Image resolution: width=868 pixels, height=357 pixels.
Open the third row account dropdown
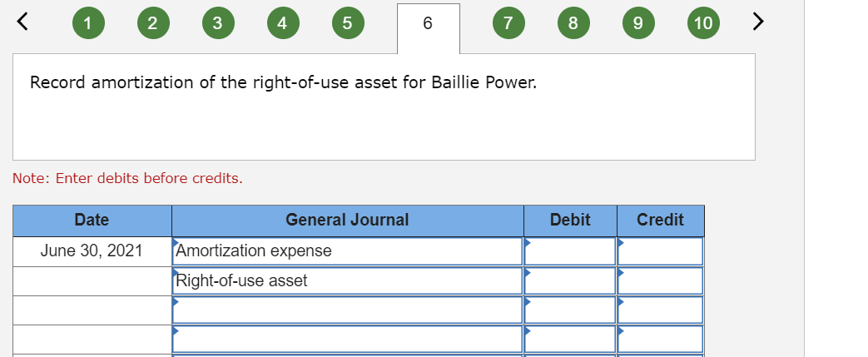(347, 310)
